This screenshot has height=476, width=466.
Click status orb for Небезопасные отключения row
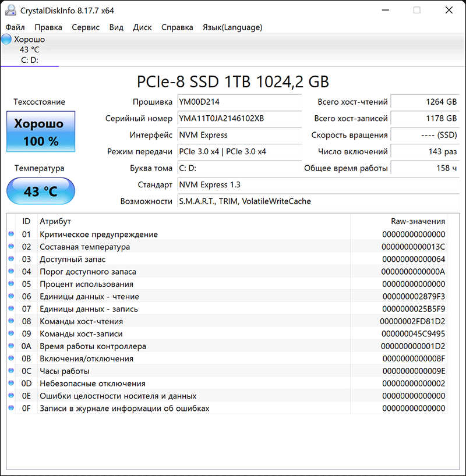(x=11, y=383)
